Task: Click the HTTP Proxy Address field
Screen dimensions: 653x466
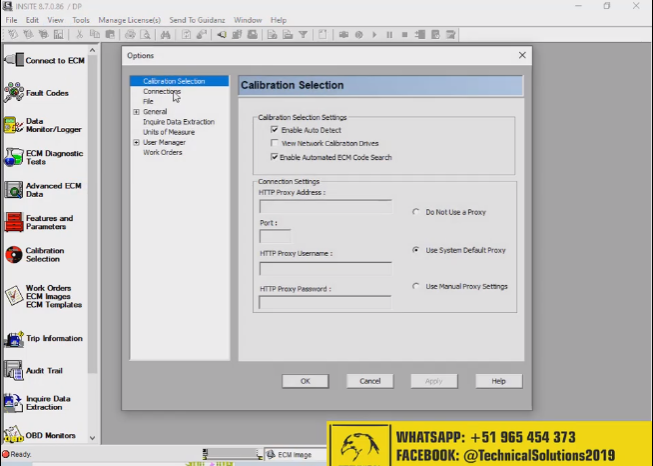Action: pyautogui.click(x=325, y=207)
